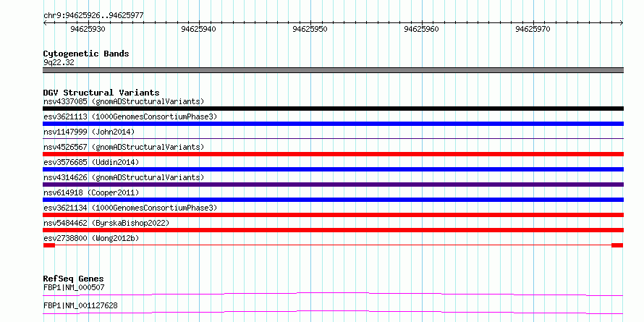The width and height of the screenshot is (644, 322).
Task: Click the blue nsv614918 variant bar
Action: click(333, 200)
